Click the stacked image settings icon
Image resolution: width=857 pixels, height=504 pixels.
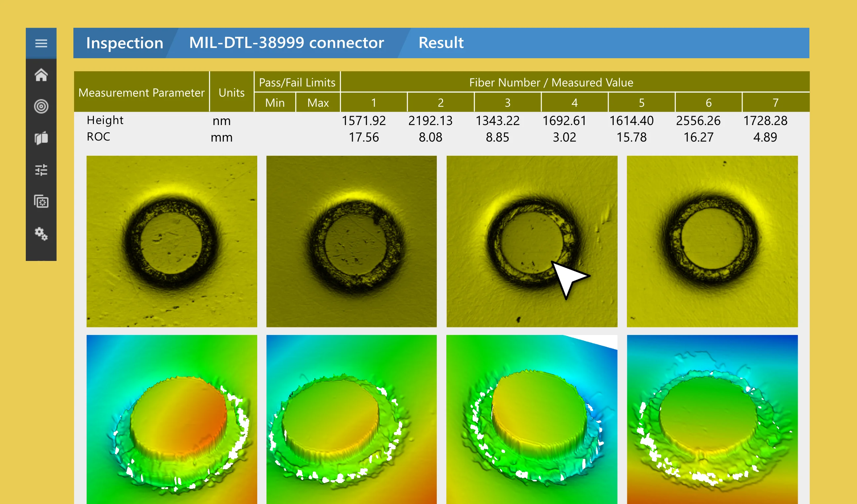[x=41, y=201]
